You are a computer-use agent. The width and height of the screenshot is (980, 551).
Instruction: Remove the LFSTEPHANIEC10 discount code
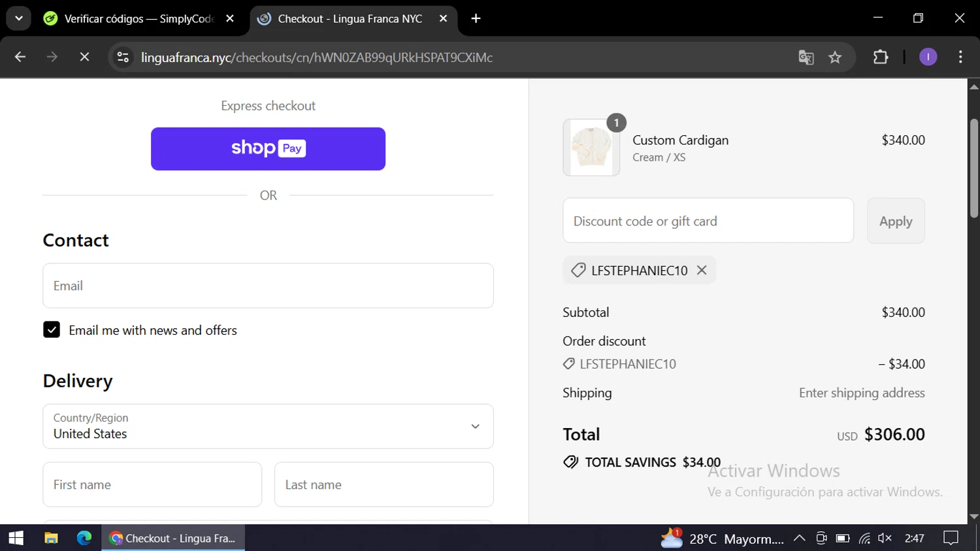[702, 270]
